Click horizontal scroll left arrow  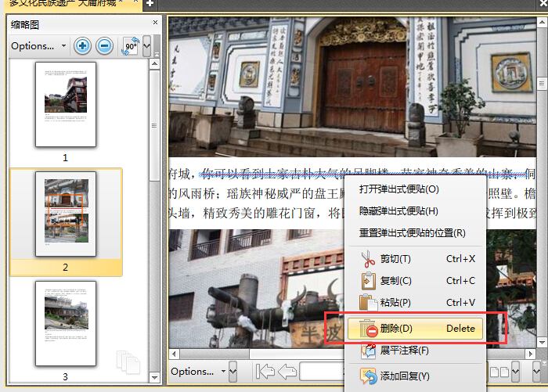[x=174, y=354]
